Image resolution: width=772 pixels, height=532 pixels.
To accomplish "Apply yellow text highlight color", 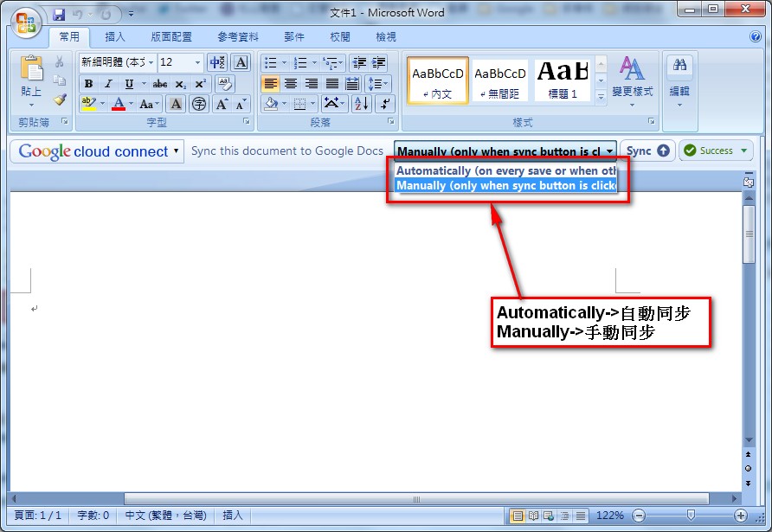I will (88, 104).
